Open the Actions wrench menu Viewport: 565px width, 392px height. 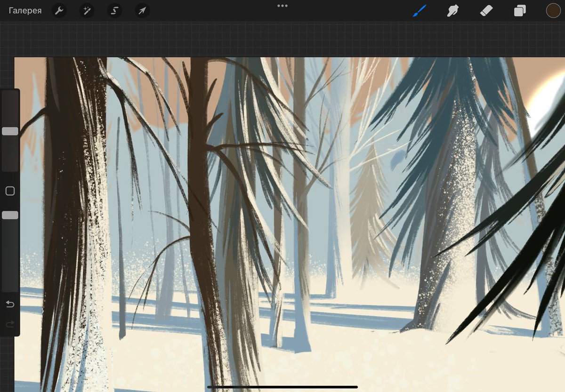pos(59,10)
